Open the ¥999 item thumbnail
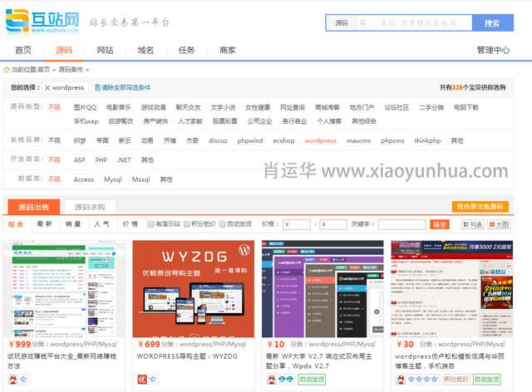Screen dimensions: 532x392 pyautogui.click(x=64, y=289)
